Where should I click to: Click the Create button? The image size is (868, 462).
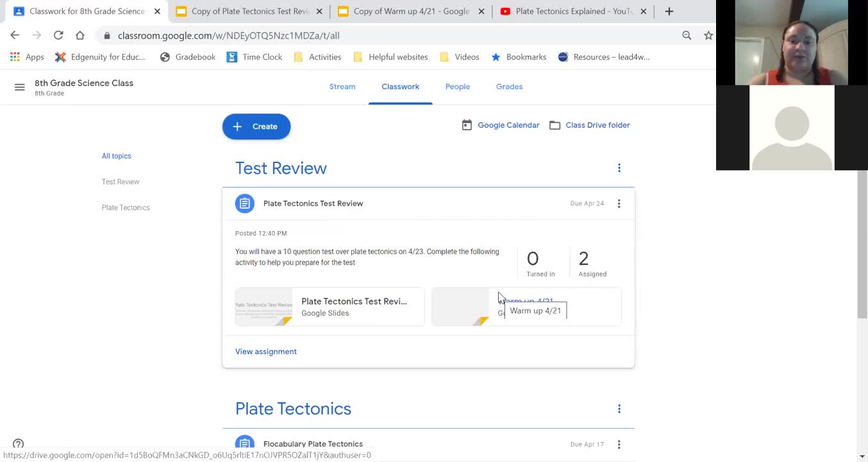(256, 126)
